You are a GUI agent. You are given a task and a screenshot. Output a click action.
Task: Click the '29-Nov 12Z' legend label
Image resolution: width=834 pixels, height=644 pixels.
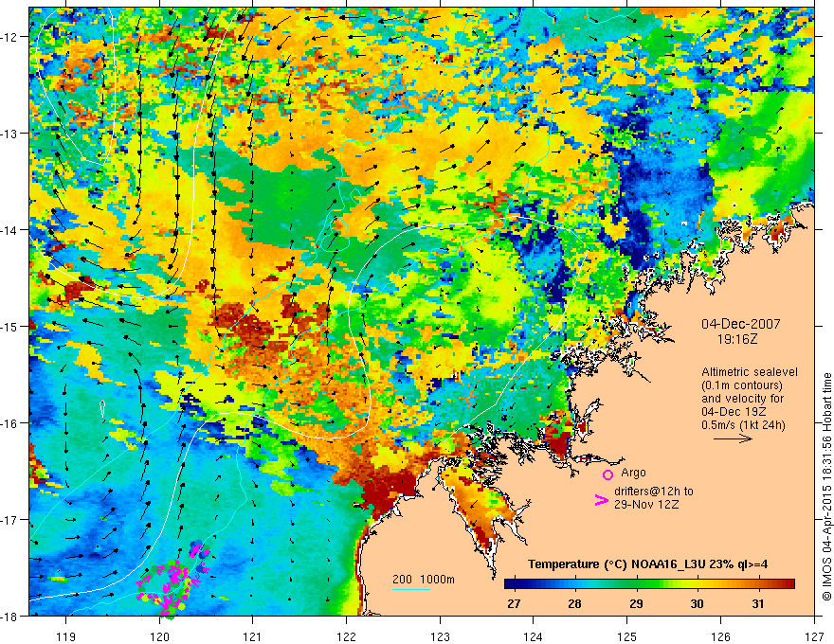(x=646, y=505)
